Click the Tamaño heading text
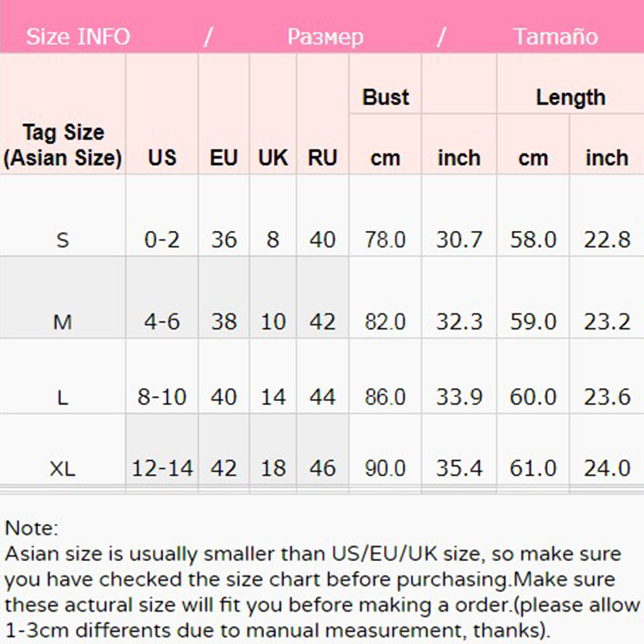 pyautogui.click(x=555, y=37)
